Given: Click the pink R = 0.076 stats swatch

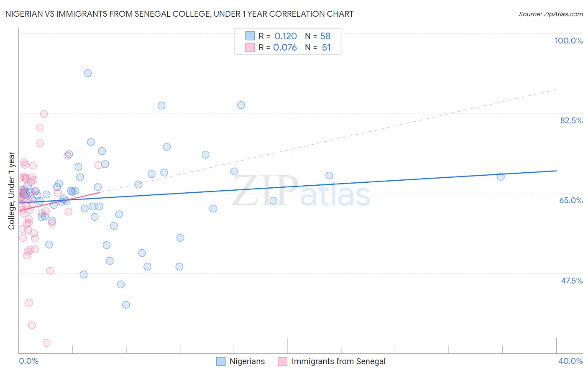Looking at the screenshot, I should click(x=250, y=47).
